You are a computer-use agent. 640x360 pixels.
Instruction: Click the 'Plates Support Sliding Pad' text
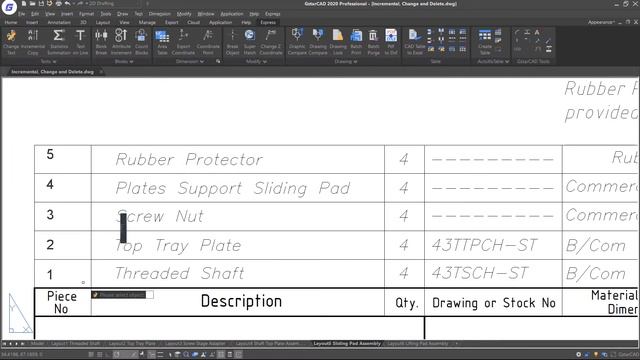[233, 188]
